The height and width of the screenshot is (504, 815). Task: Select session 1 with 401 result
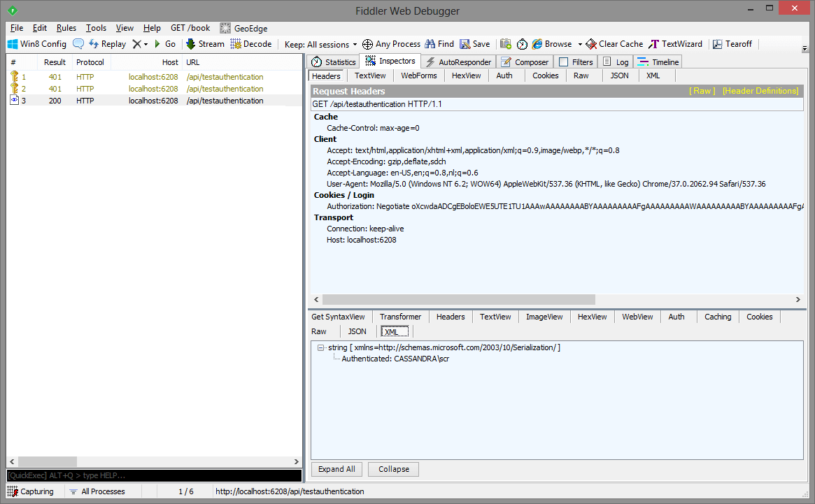point(154,77)
